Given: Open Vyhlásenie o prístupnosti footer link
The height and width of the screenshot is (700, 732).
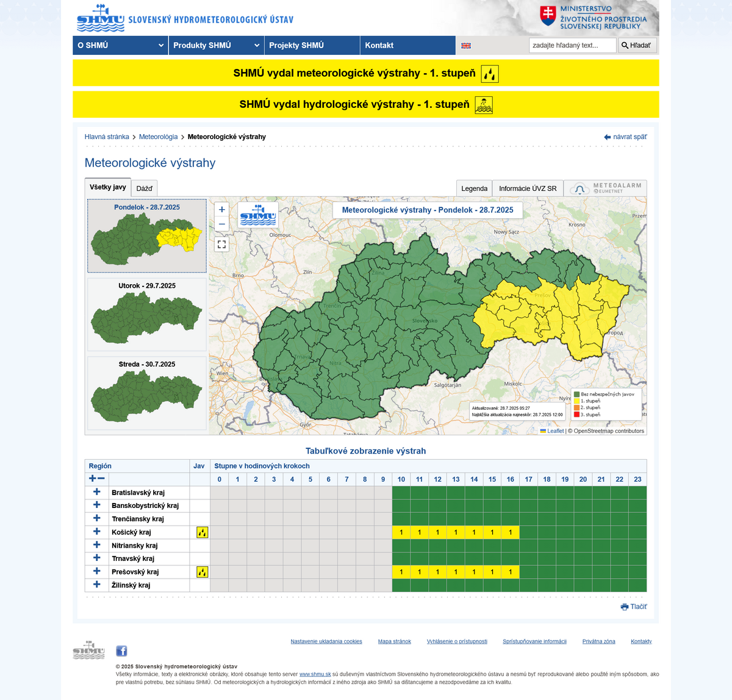Looking at the screenshot, I should [457, 641].
